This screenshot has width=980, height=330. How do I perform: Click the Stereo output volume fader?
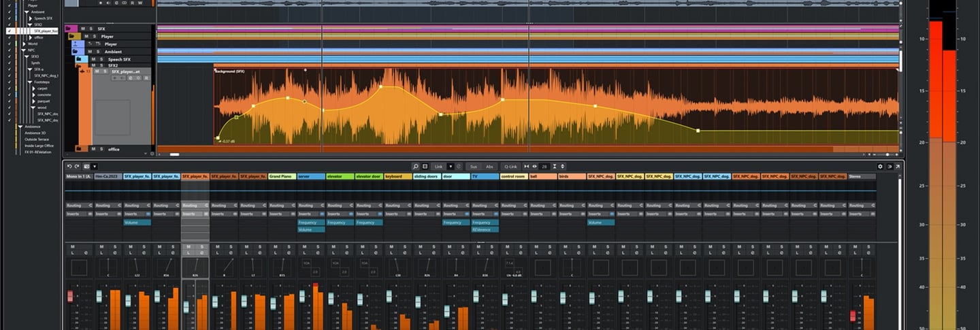(x=853, y=316)
